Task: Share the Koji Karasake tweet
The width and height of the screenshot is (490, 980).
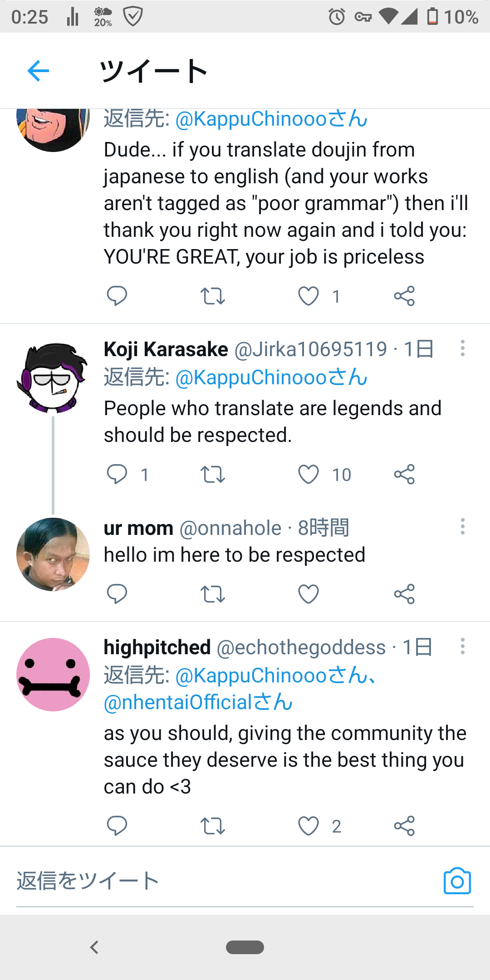Action: 404,475
